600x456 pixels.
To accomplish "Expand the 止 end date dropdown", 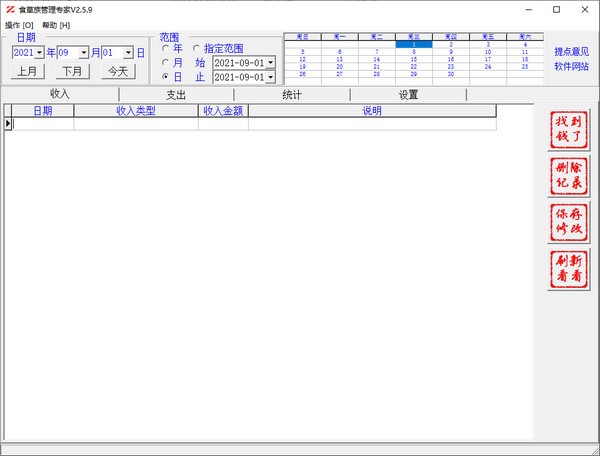I will coord(270,77).
